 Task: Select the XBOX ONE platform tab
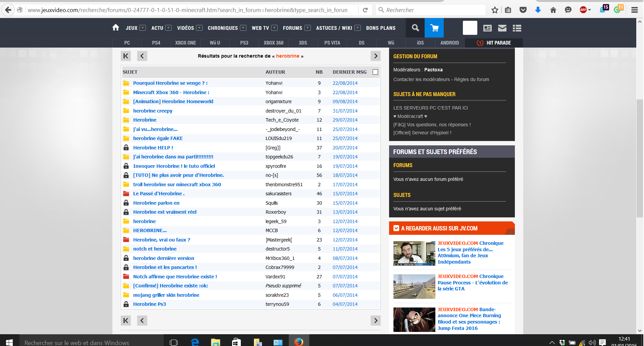[185, 43]
